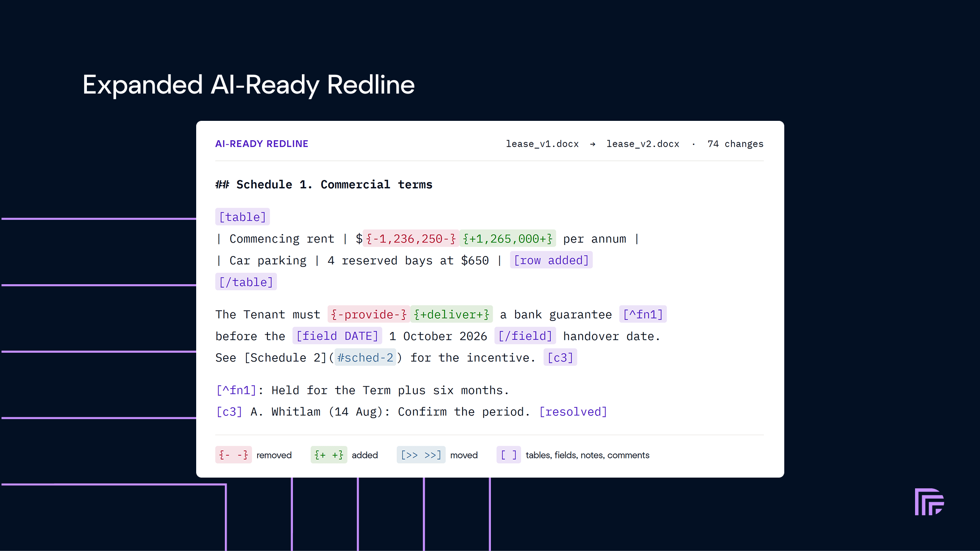Click the [^fn1]: footnote definition label

point(240,390)
